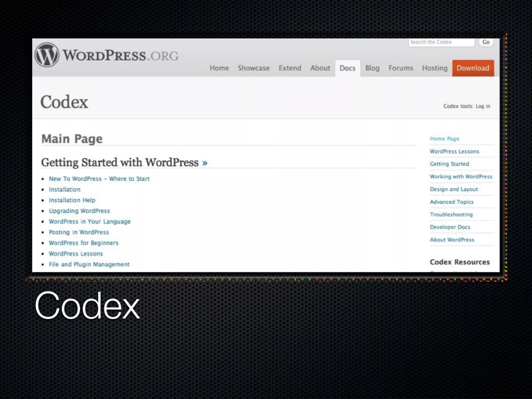
Task: Click the WordPress.org wordmark
Action: 120,56
